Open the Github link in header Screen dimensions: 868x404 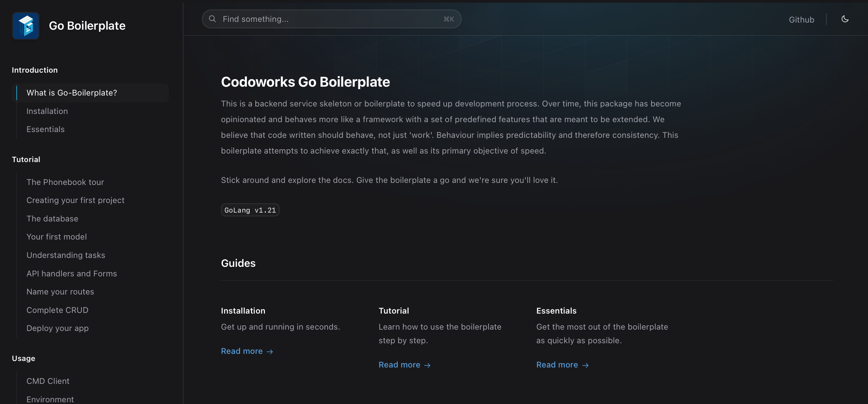coord(801,20)
